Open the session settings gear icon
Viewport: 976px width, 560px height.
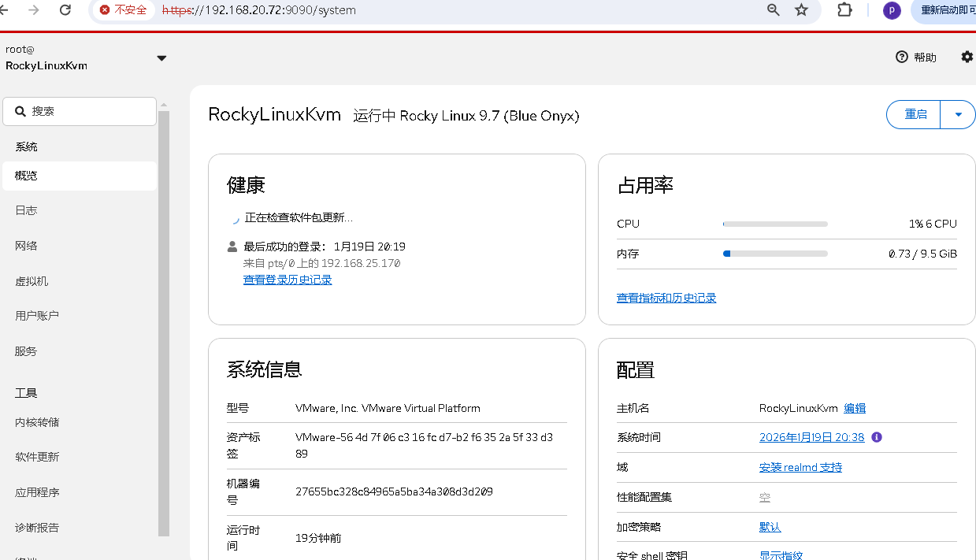click(x=967, y=57)
